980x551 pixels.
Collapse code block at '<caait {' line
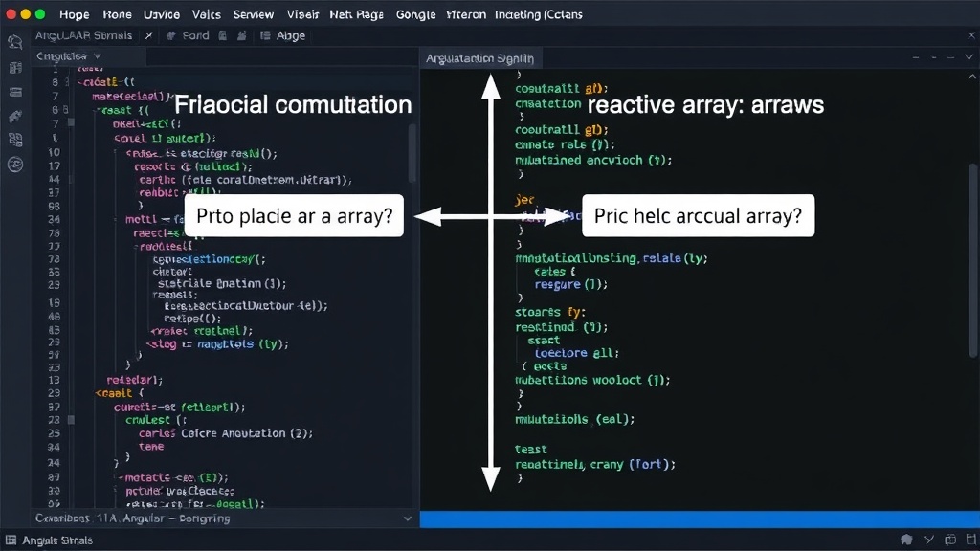(x=99, y=393)
